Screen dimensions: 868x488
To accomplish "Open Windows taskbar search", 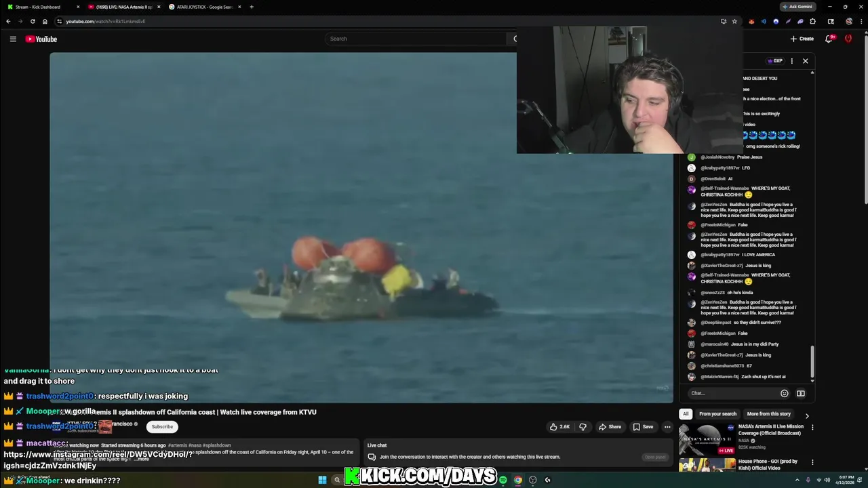I will [337, 480].
